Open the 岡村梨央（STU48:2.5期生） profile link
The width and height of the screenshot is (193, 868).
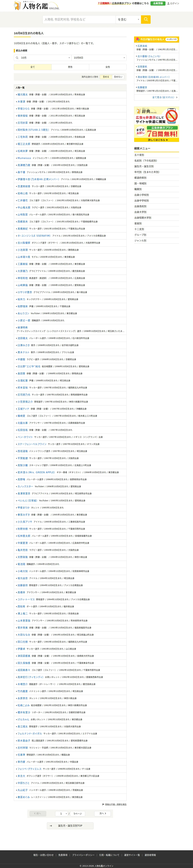point(33,130)
